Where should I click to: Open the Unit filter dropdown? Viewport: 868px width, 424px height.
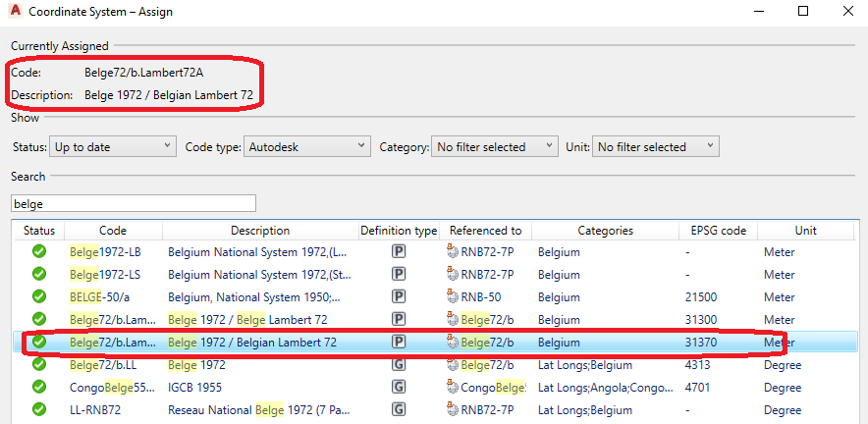coord(656,146)
